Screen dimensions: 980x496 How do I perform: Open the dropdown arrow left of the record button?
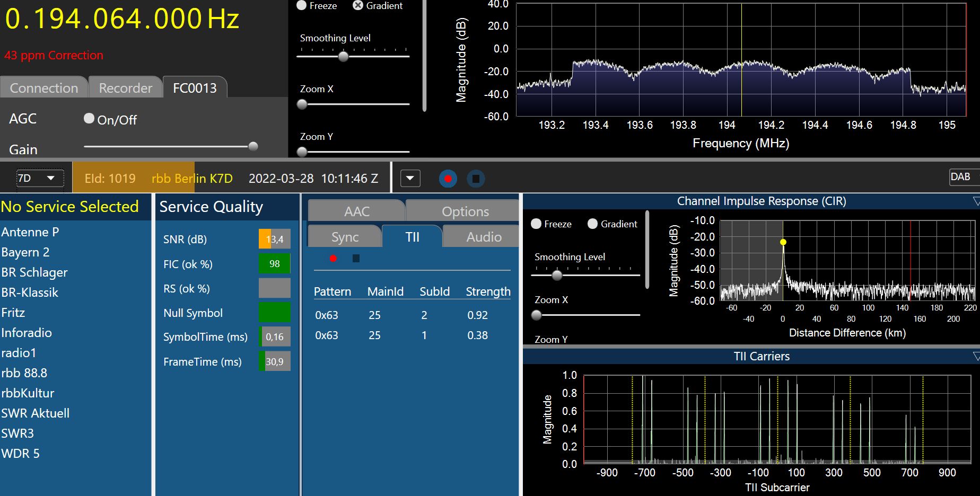click(410, 179)
